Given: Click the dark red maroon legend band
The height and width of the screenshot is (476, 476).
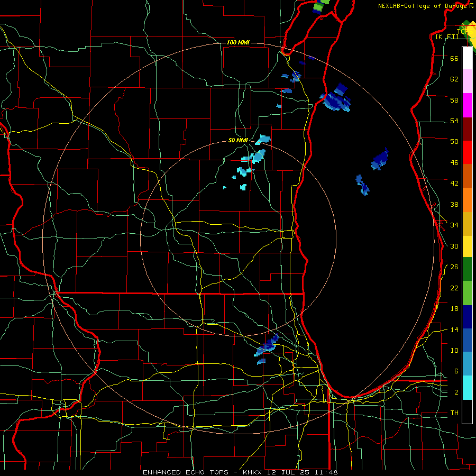Looking at the screenshot, I should coord(467,129).
